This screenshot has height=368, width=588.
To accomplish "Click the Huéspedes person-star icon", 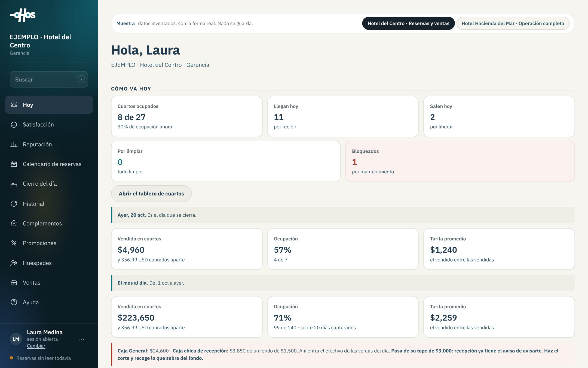I will (x=14, y=263).
